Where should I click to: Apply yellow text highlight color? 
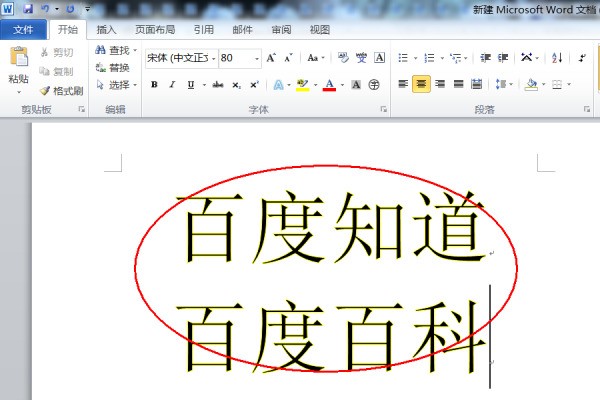click(x=303, y=85)
